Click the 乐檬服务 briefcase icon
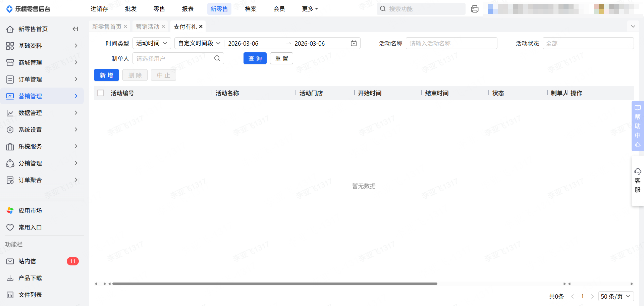Image resolution: width=644 pixels, height=306 pixels. point(10,147)
